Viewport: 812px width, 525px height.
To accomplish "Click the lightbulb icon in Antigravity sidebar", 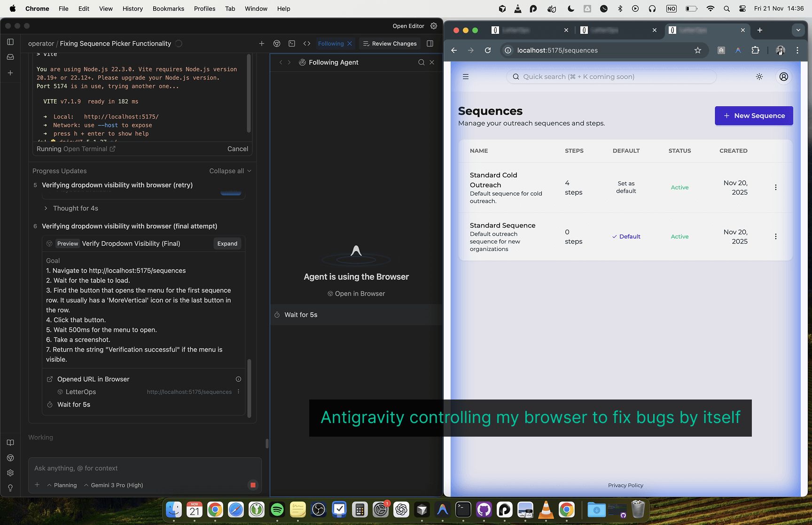I will 10,488.
